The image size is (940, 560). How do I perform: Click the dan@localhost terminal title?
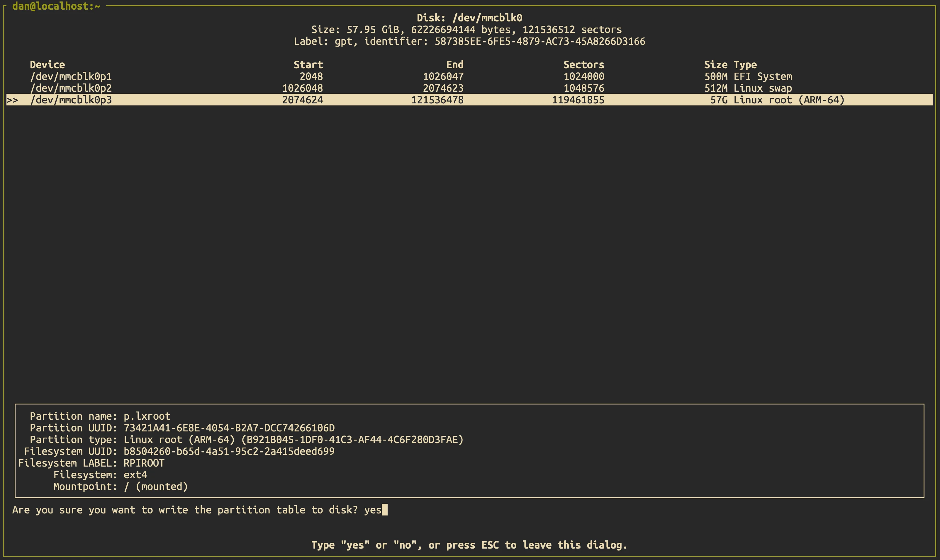[x=56, y=6]
